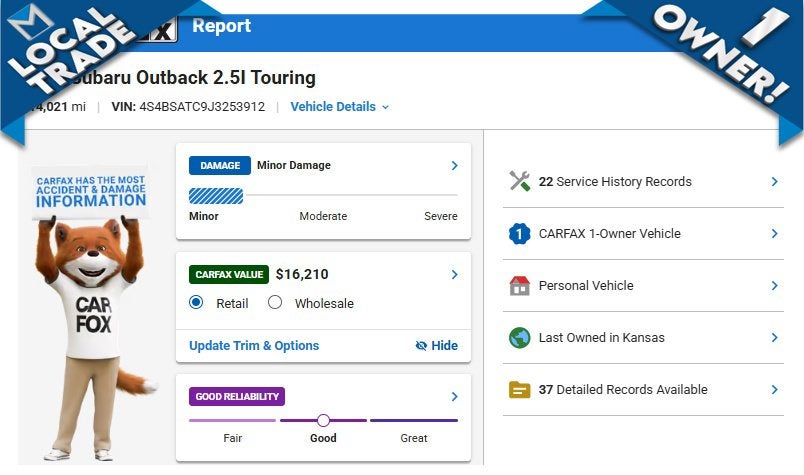
Task: Click the Great segment of reliability scale
Action: pos(414,420)
